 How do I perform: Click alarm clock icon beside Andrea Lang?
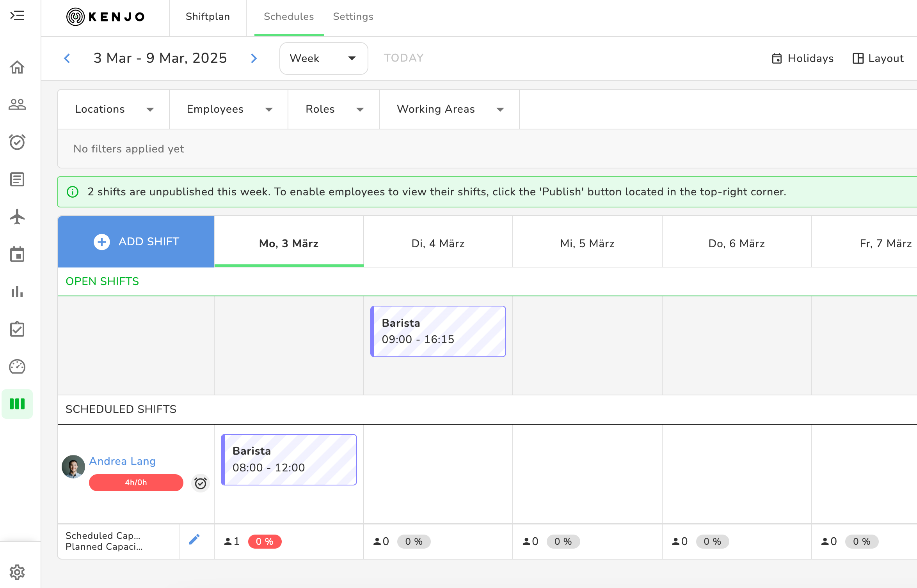tap(201, 484)
